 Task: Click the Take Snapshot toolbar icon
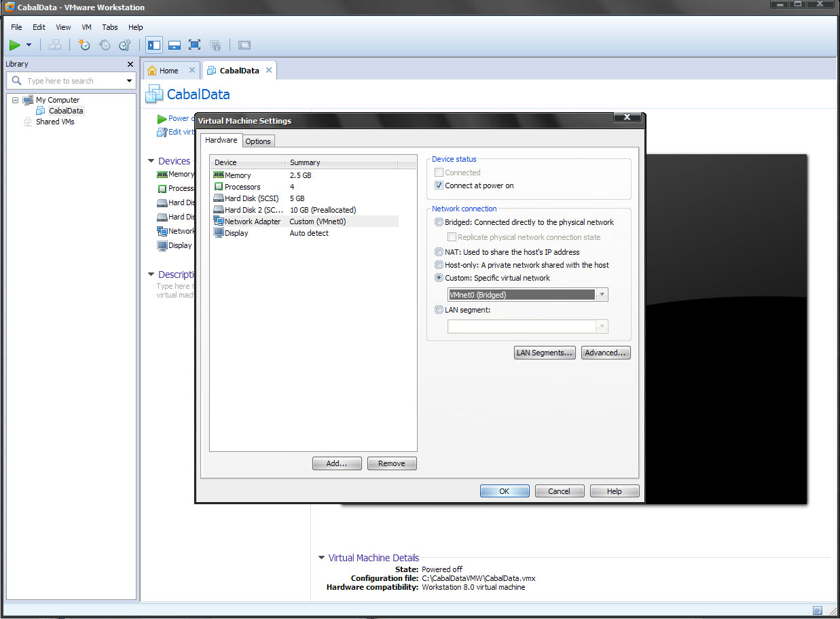click(84, 45)
